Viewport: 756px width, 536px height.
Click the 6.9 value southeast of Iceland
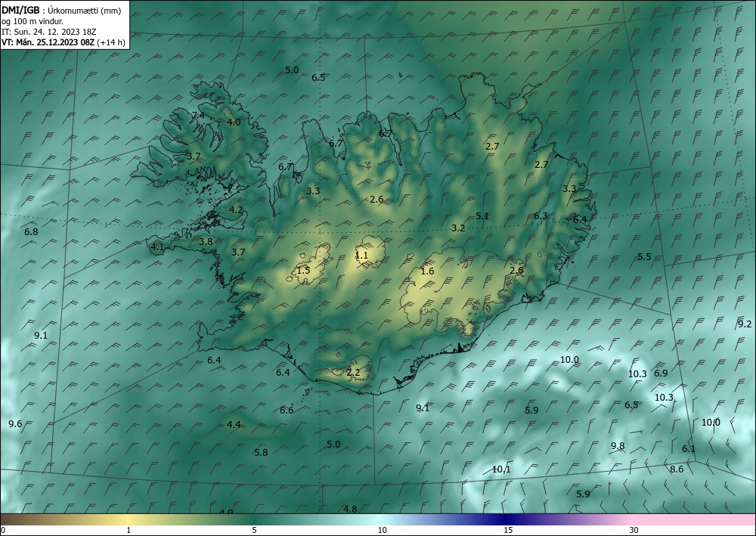click(x=661, y=373)
